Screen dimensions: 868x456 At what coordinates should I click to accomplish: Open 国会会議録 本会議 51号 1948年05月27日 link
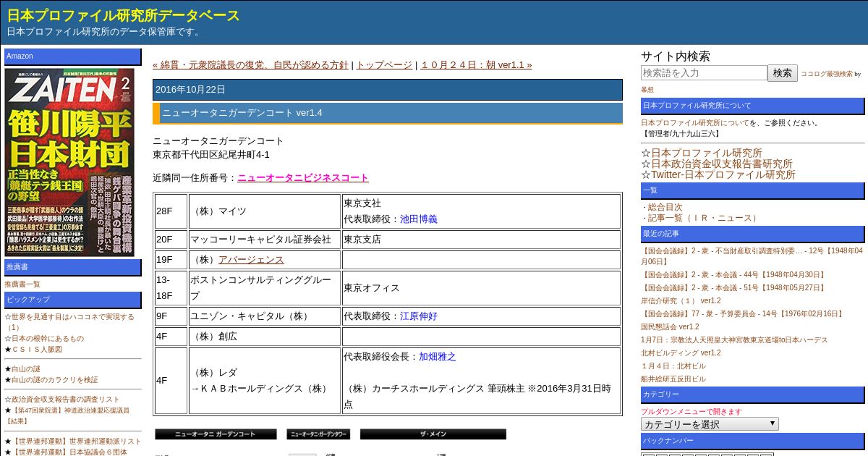pyautogui.click(x=733, y=288)
